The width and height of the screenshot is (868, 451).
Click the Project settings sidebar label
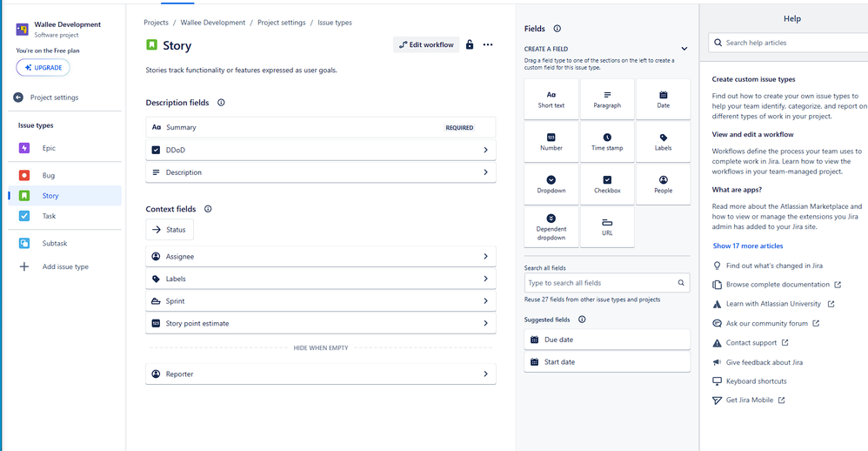click(54, 98)
